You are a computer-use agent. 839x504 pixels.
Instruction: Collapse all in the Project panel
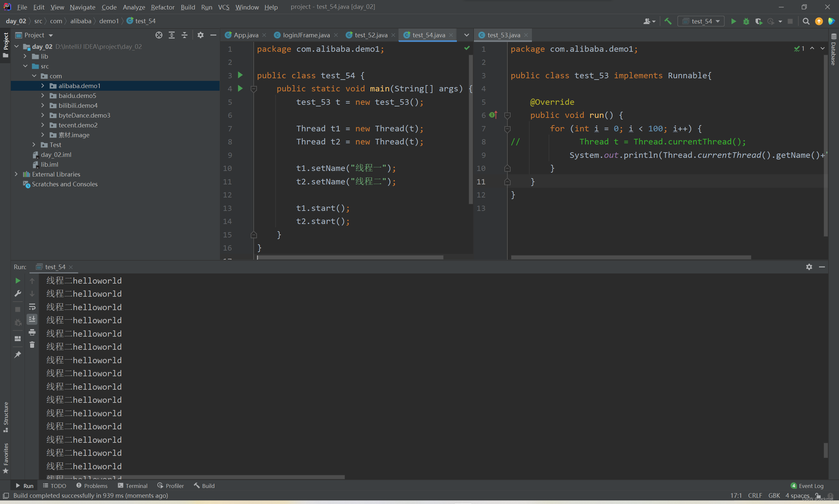(x=185, y=35)
